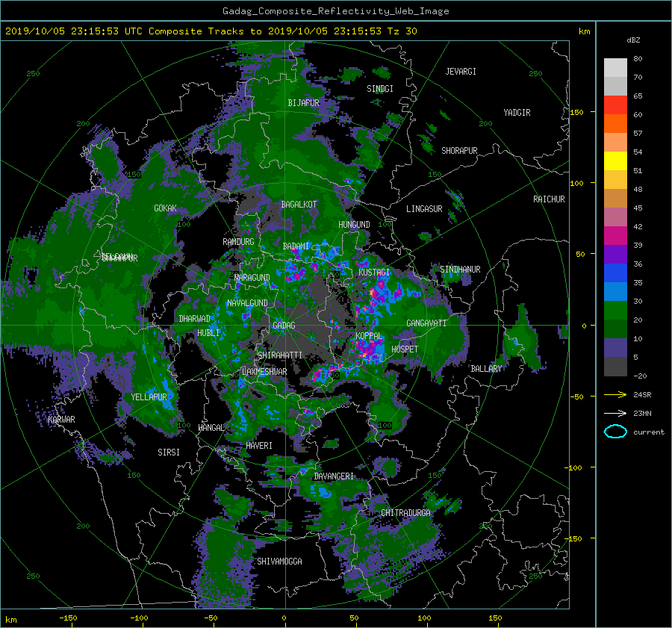Click the '24SR' legend label
Screen dimensions: 672x628
pyautogui.click(x=642, y=394)
